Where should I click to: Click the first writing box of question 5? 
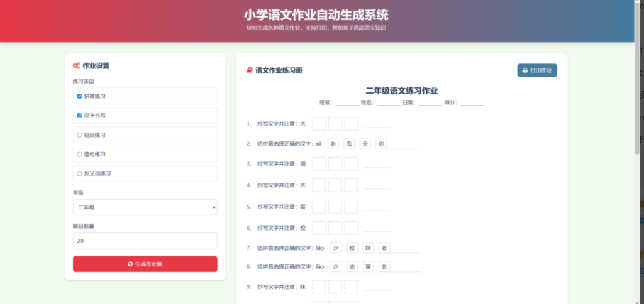pyautogui.click(x=319, y=207)
